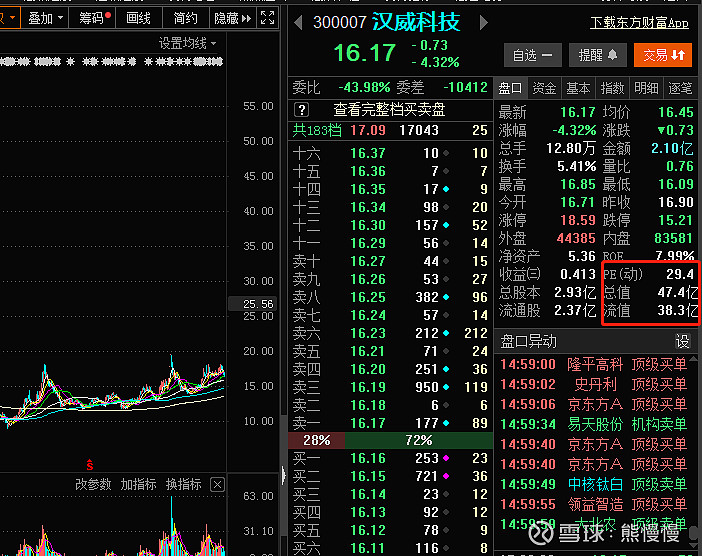Click 易天股份 机构卖单 alert
702x556 pixels.
click(593, 424)
